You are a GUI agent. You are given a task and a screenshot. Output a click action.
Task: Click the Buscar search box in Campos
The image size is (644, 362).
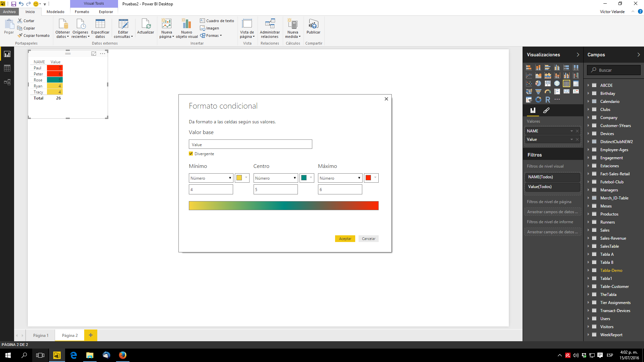614,70
